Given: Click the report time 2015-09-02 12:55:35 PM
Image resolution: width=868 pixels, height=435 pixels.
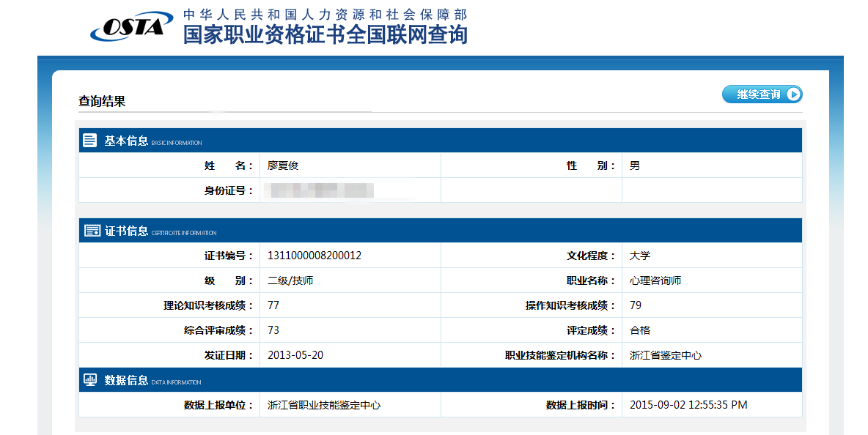Looking at the screenshot, I should point(688,405).
